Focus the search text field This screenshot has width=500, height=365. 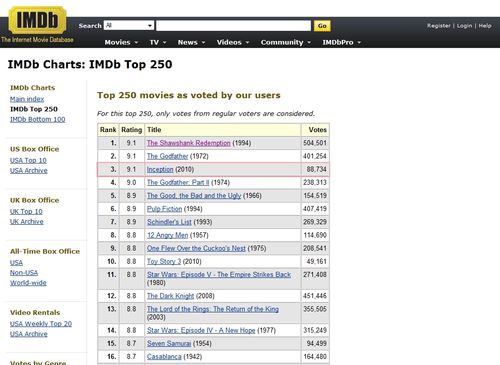point(233,26)
